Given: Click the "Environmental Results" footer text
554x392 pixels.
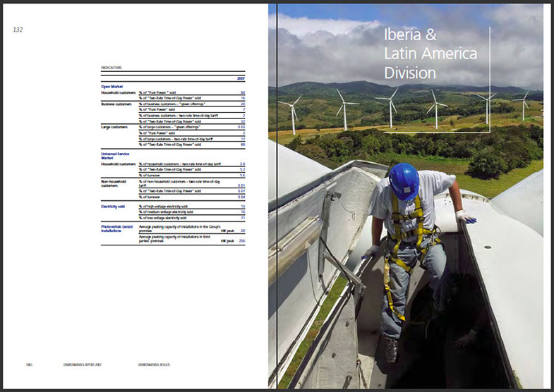Looking at the screenshot, I should pos(154,365).
